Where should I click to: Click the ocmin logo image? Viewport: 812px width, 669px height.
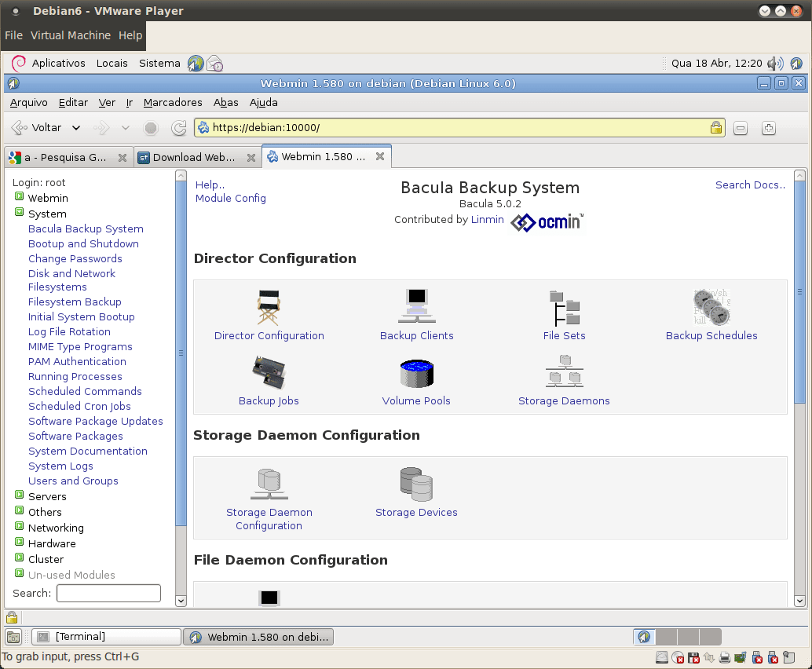click(x=547, y=222)
